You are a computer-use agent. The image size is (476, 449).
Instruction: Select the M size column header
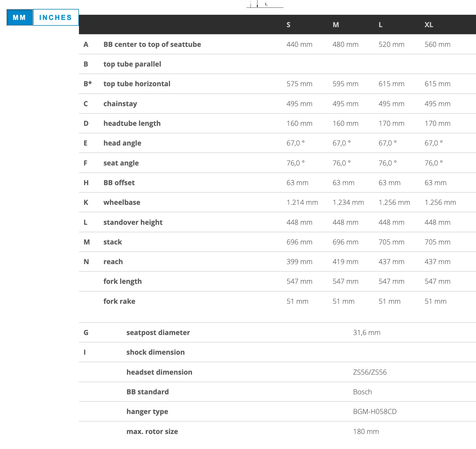(335, 25)
